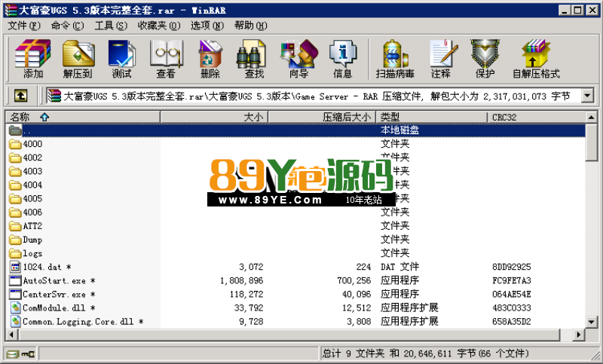Run 扫描病毒 (Virus scan) tool
This screenshot has width=603, height=364.
(x=395, y=59)
